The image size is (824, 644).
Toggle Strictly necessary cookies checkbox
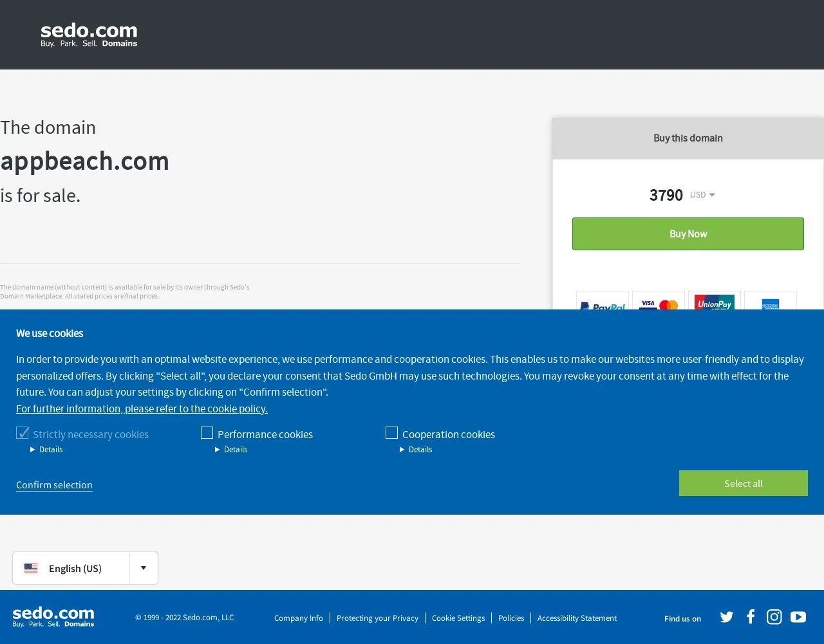(x=23, y=433)
